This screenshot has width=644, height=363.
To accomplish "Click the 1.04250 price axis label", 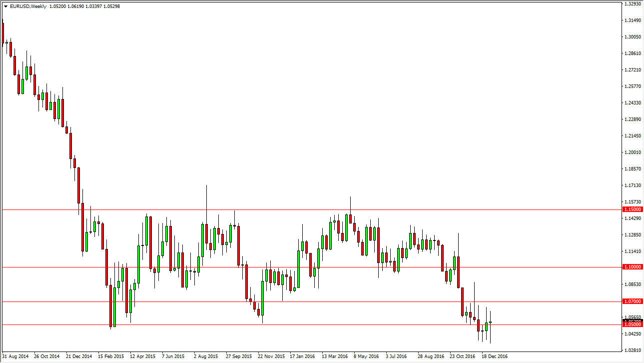I will pyautogui.click(x=633, y=334).
